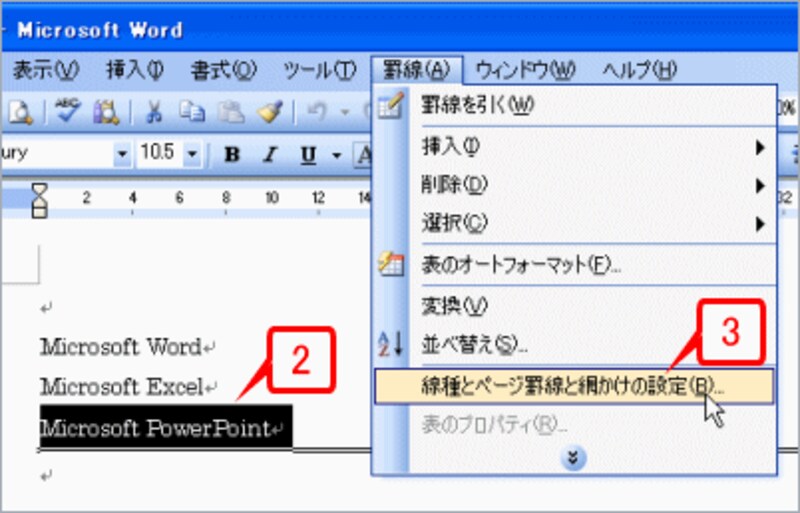This screenshot has width=800, height=513.
Task: Expand full menu with double chevron
Action: 573,458
